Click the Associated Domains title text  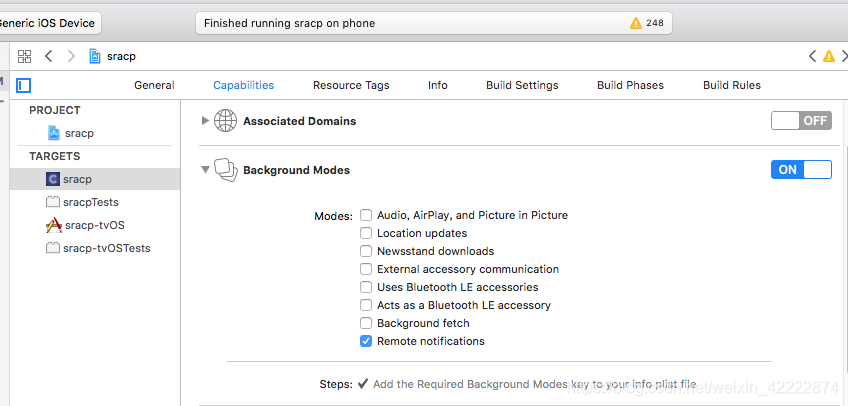300,121
